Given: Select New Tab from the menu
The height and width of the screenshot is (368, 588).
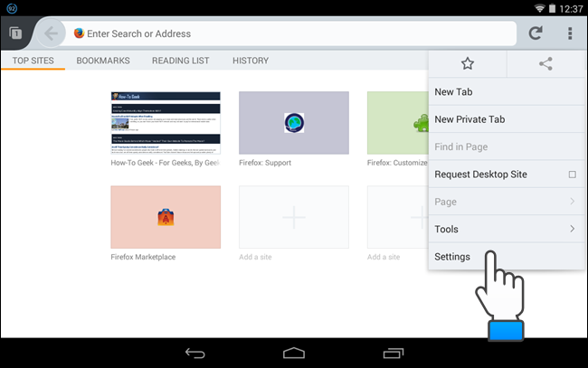Looking at the screenshot, I should [507, 92].
